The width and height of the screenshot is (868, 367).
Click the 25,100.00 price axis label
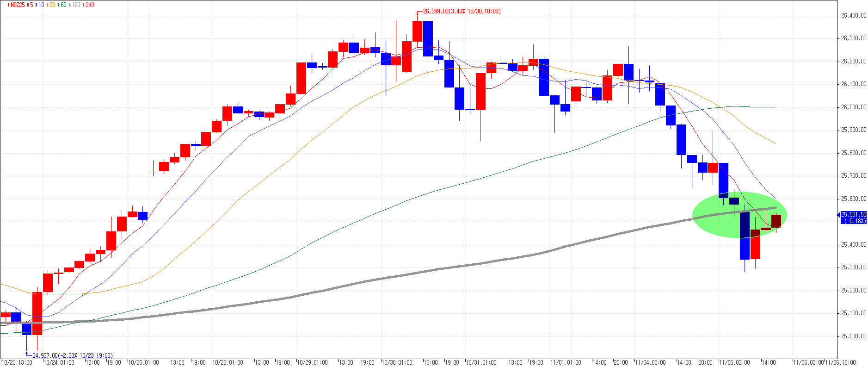(854, 313)
